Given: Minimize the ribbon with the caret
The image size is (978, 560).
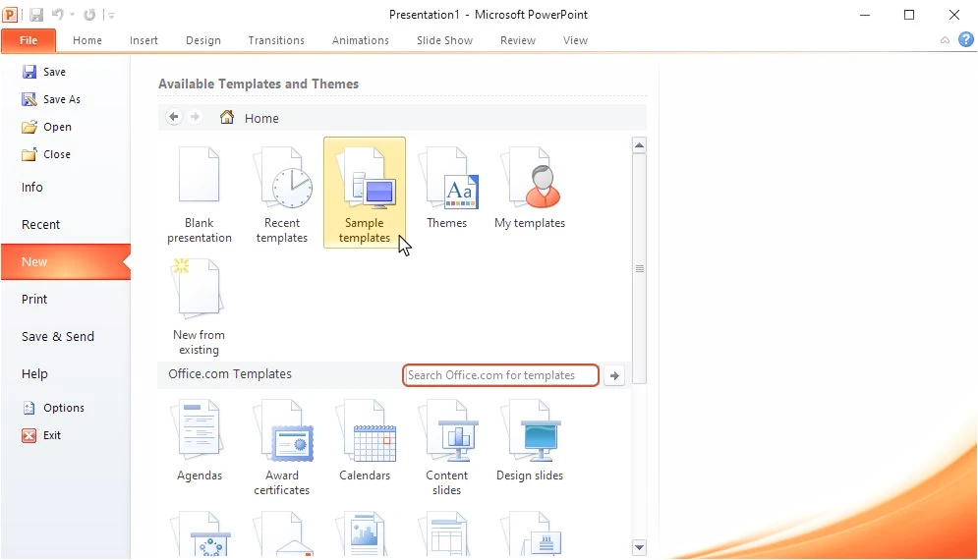Looking at the screenshot, I should [x=945, y=40].
